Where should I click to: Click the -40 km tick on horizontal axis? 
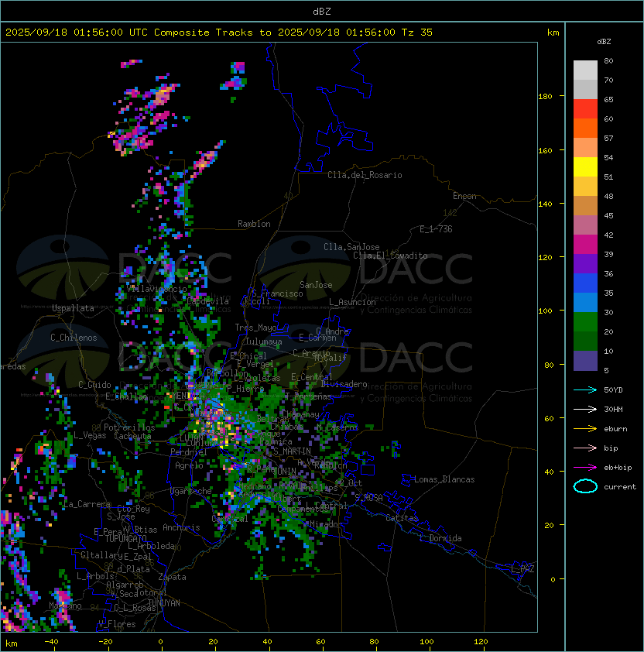[x=51, y=642]
